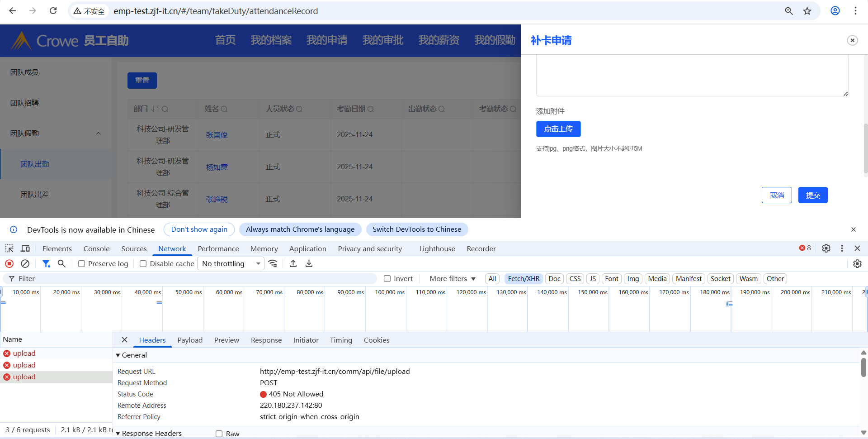Tick the Invert filter checkbox
868x439 pixels.
pyautogui.click(x=387, y=279)
